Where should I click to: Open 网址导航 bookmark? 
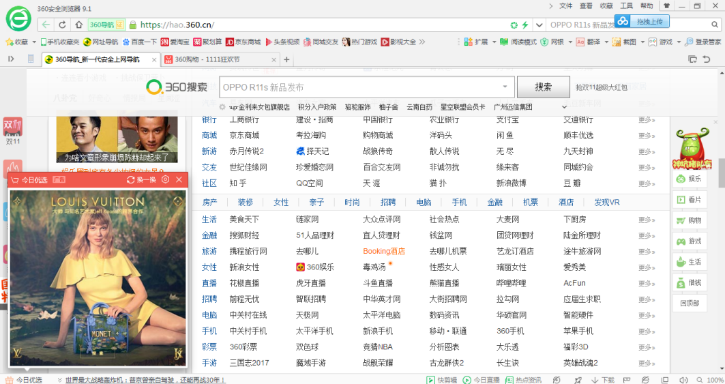(x=101, y=42)
